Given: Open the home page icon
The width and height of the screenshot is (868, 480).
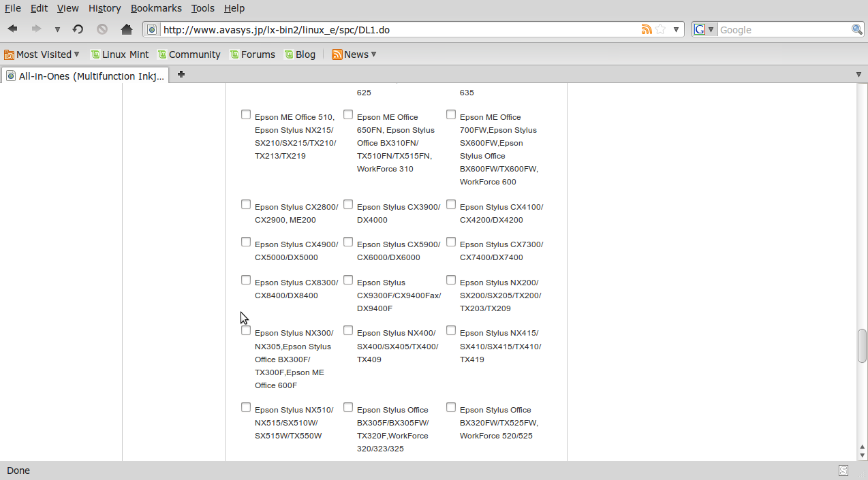Looking at the screenshot, I should pyautogui.click(x=127, y=29).
